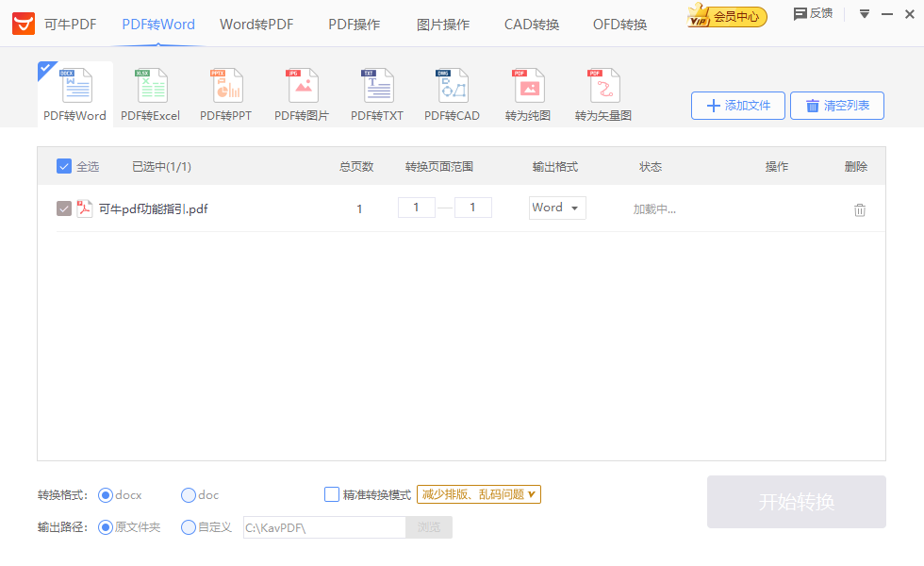This screenshot has width=924, height=566.
Task: Select 原文件夹 output path radio button
Action: click(106, 527)
